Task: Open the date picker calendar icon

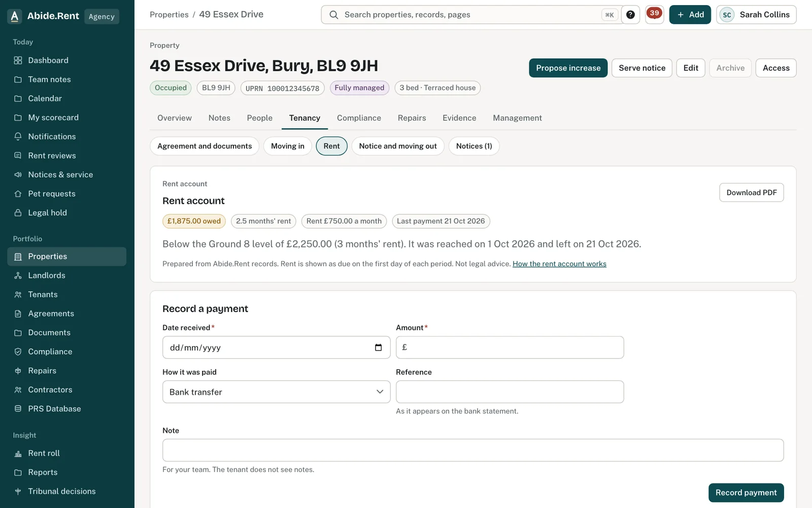Action: 378,347
